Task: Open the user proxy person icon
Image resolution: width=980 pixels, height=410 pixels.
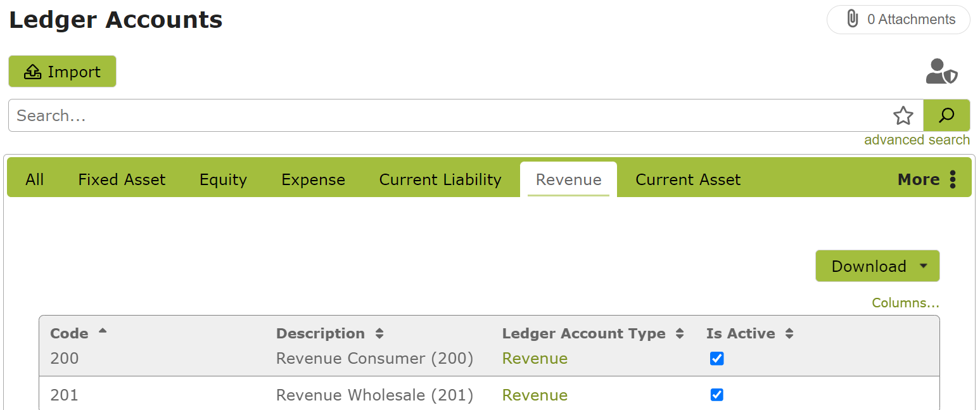Action: pyautogui.click(x=941, y=72)
